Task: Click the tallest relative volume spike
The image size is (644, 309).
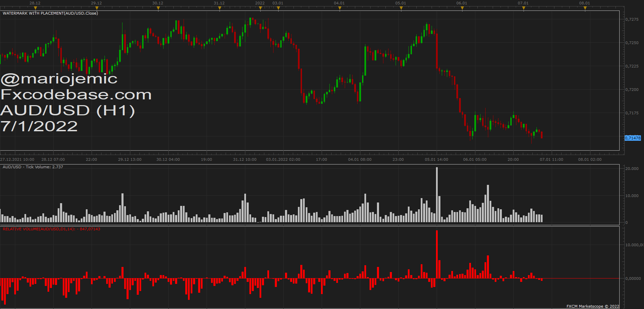Action: (437, 254)
